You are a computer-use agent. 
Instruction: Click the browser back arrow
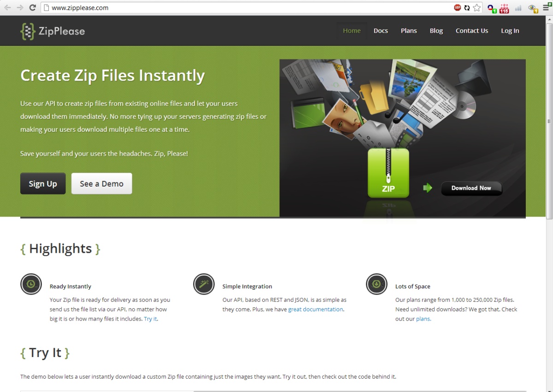click(7, 7)
